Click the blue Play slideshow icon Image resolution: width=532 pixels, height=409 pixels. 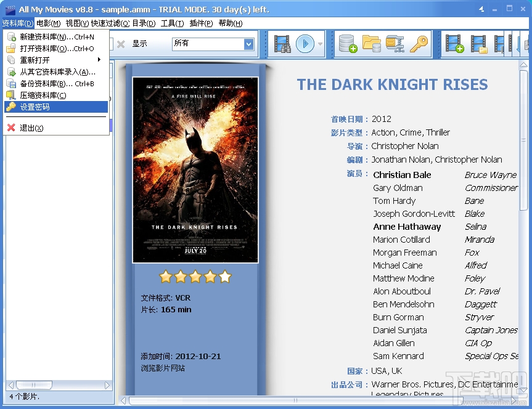[305, 44]
